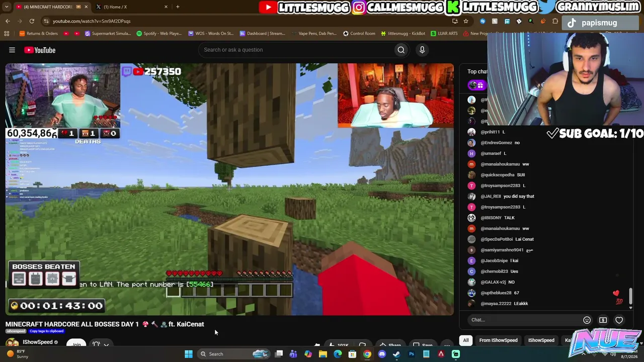
Task: Focus the YouTube search box
Action: pyautogui.click(x=297, y=50)
